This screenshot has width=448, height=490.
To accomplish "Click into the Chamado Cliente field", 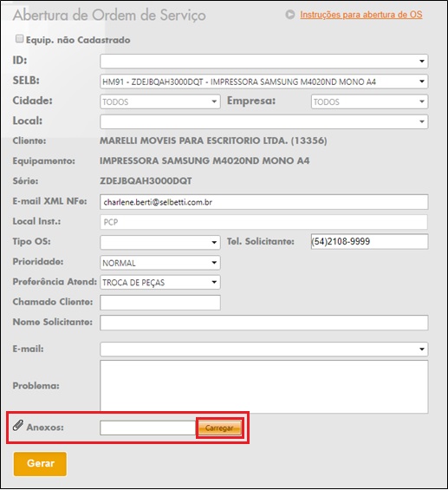I will (160, 303).
